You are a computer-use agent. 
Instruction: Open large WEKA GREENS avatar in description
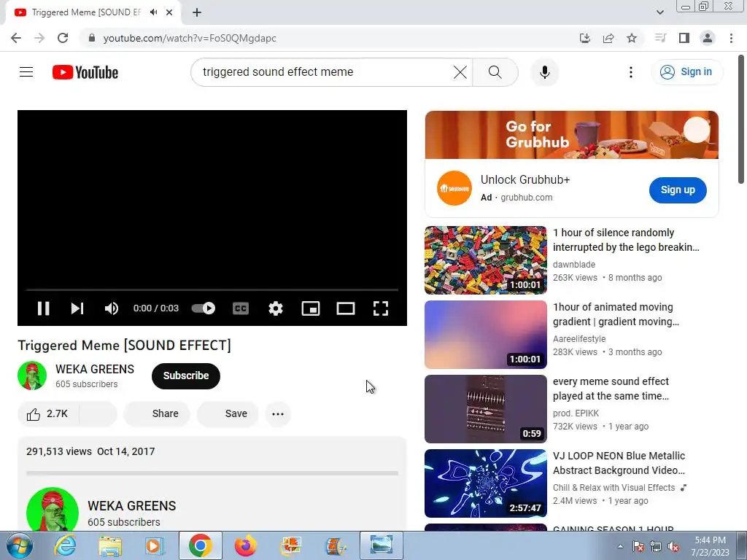coord(53,510)
